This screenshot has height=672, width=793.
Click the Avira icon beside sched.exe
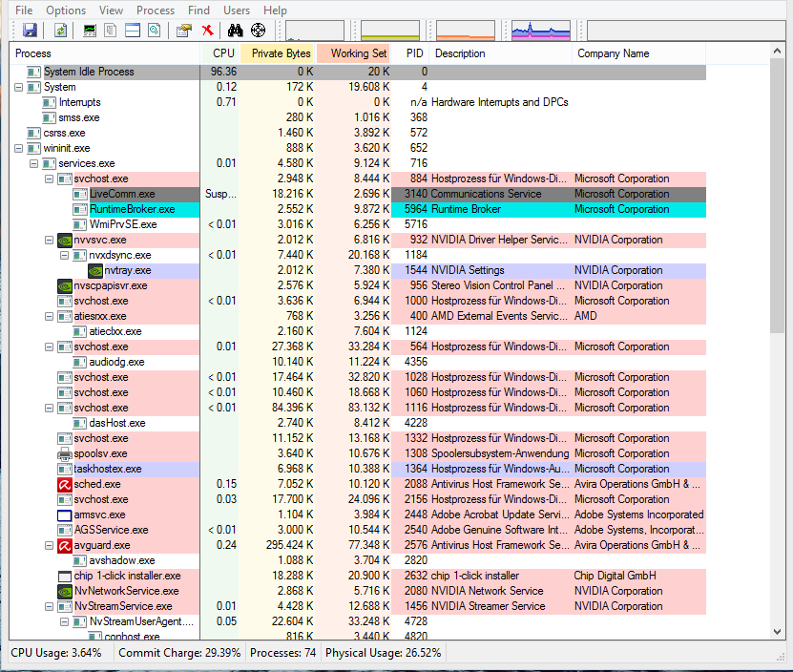(x=65, y=484)
